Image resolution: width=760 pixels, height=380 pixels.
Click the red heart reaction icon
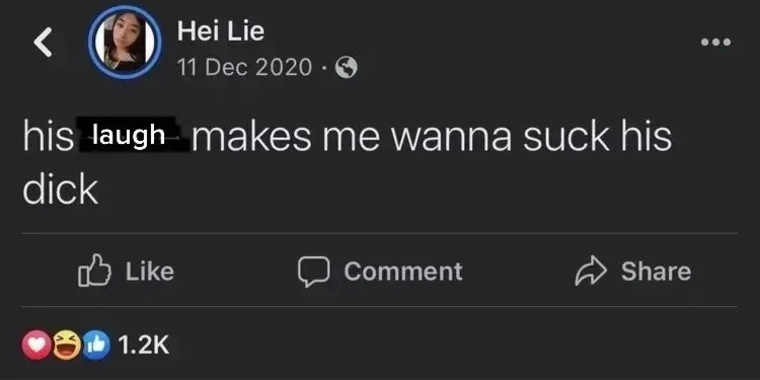tap(36, 345)
